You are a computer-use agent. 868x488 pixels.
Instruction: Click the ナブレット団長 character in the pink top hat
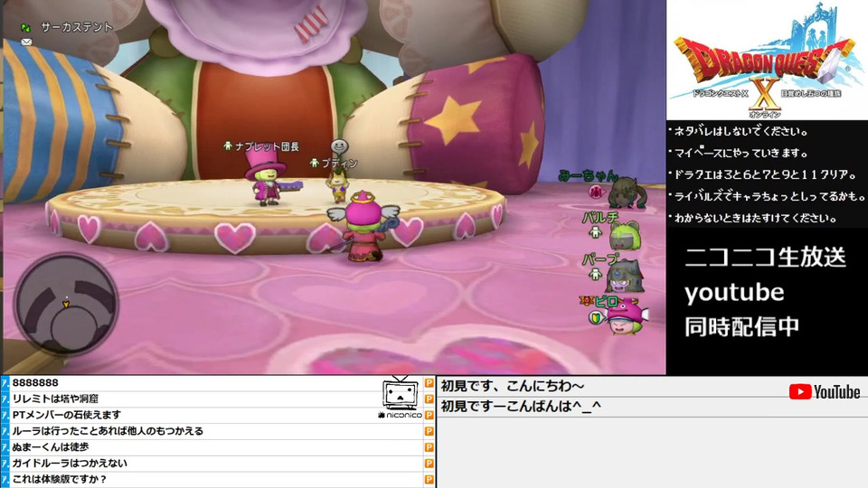coord(266,178)
